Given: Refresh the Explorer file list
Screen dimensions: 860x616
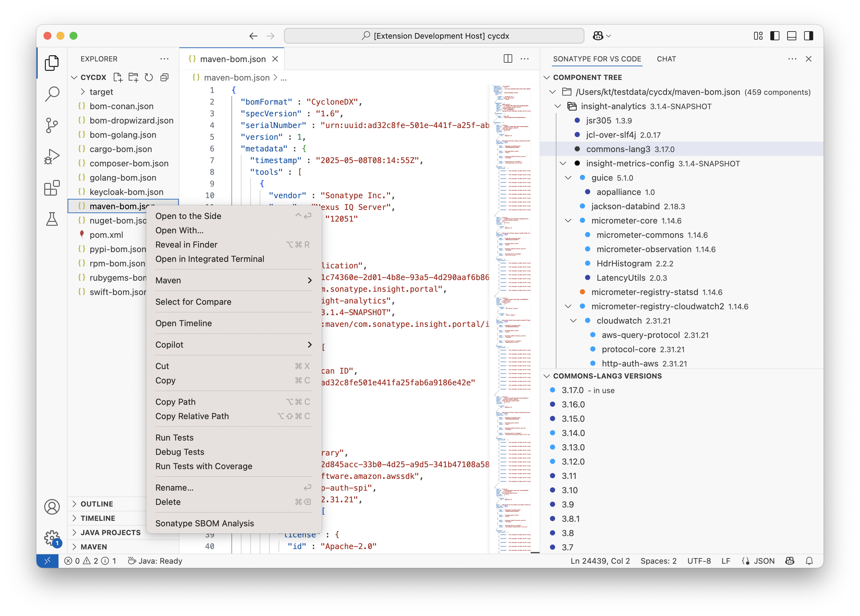Looking at the screenshot, I should pyautogui.click(x=149, y=77).
